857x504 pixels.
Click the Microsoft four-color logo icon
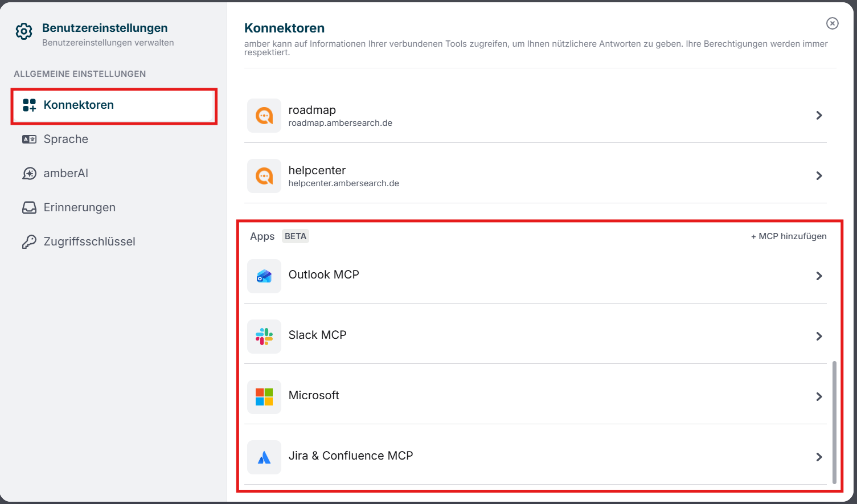coord(264,397)
